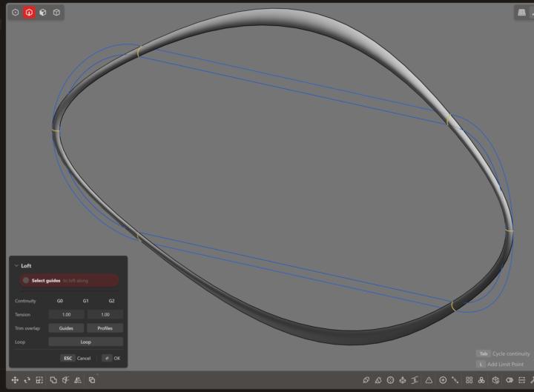This screenshot has height=392, width=534.
Task: Set continuity to G0
Action: pyautogui.click(x=60, y=301)
